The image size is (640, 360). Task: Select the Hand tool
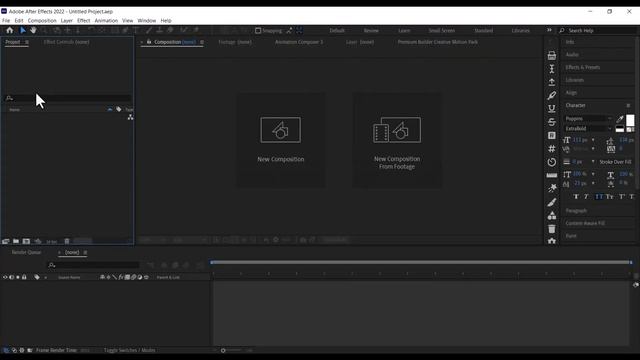click(33, 30)
